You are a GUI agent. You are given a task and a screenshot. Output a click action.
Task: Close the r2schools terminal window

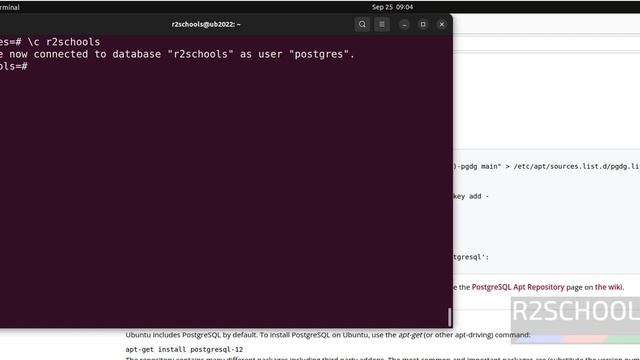pos(442,24)
